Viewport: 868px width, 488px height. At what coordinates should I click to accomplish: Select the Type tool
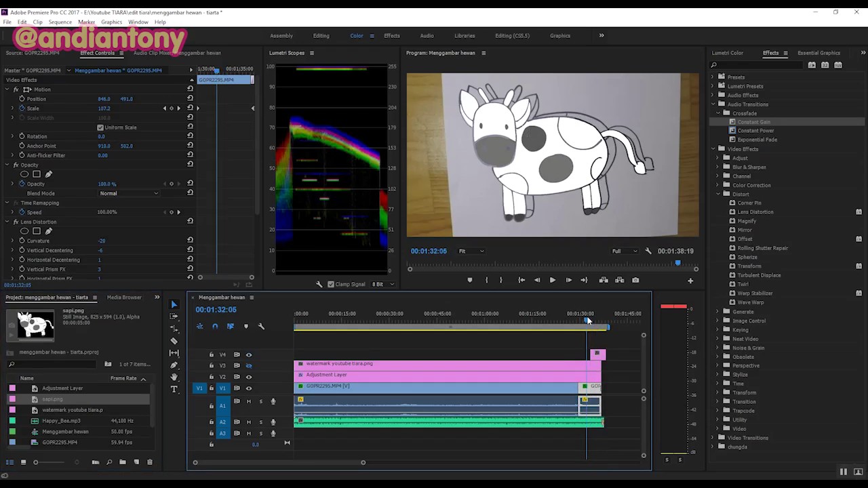174,389
